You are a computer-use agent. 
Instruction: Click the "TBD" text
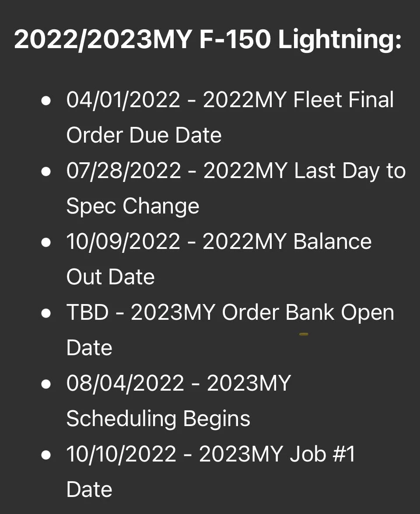point(87,313)
